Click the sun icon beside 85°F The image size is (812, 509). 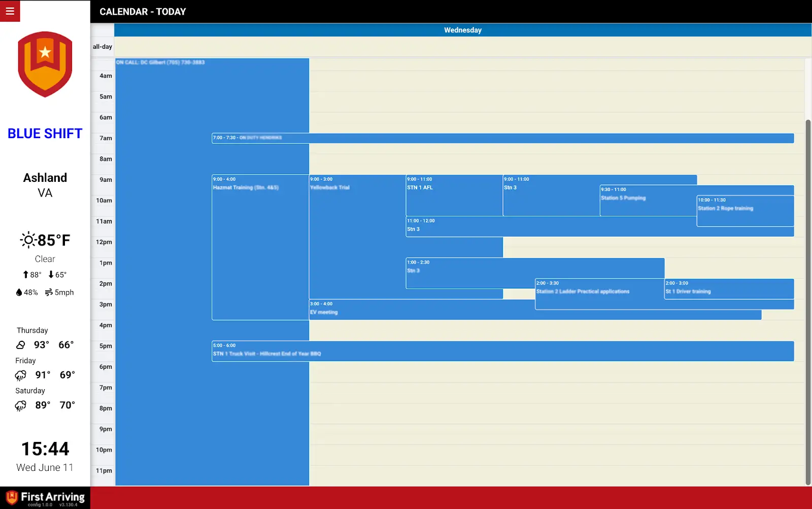click(28, 240)
